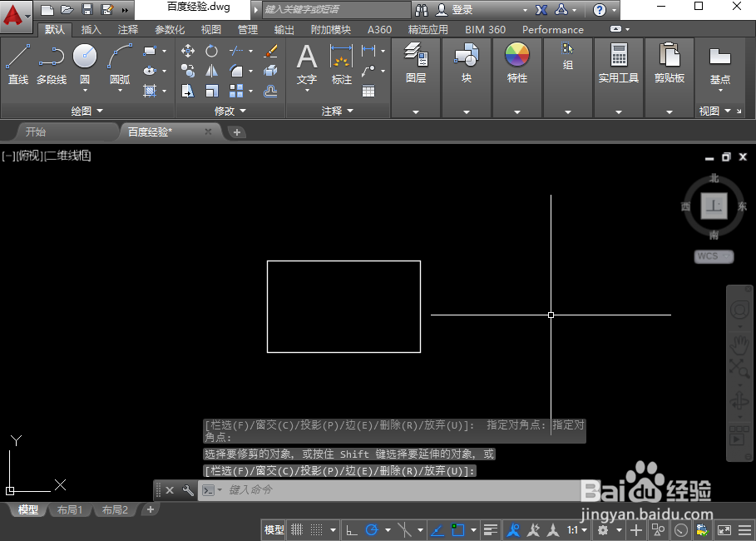Toggle isometric drafting in status bar
The height and width of the screenshot is (541, 756).
(x=404, y=530)
